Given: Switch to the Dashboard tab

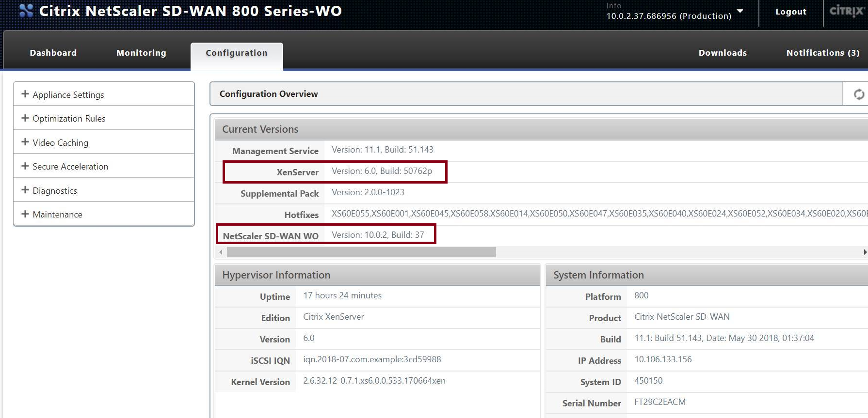Looking at the screenshot, I should 53,53.
